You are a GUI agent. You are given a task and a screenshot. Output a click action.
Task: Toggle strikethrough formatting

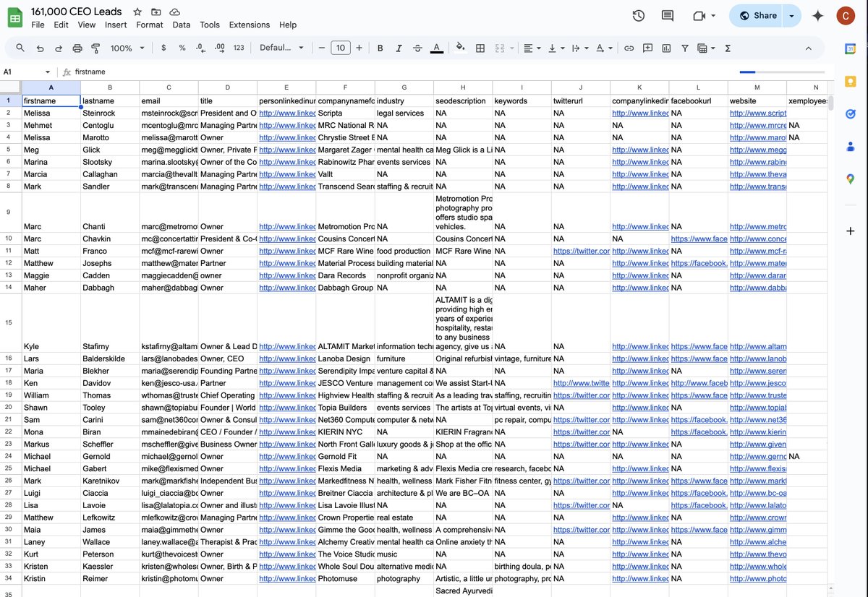(417, 48)
